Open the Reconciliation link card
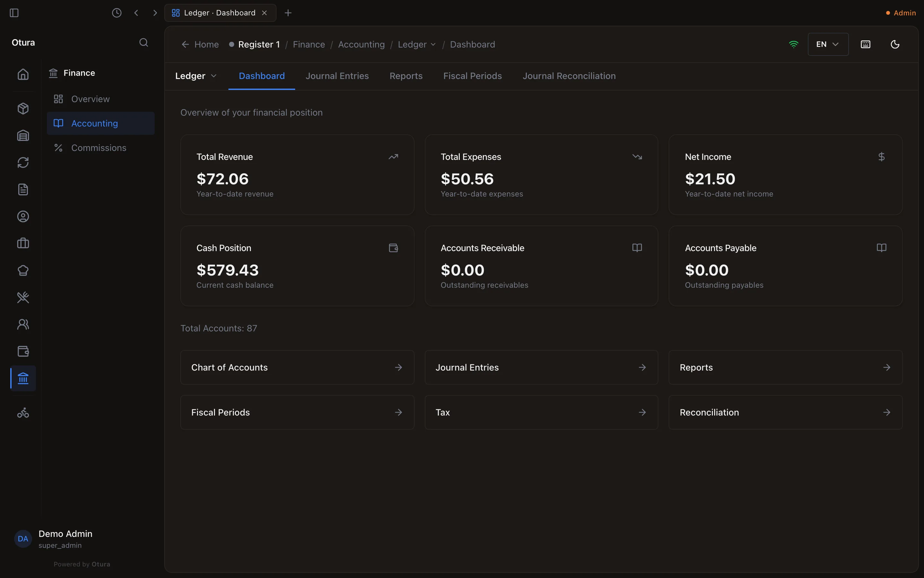The image size is (924, 578). click(x=785, y=413)
